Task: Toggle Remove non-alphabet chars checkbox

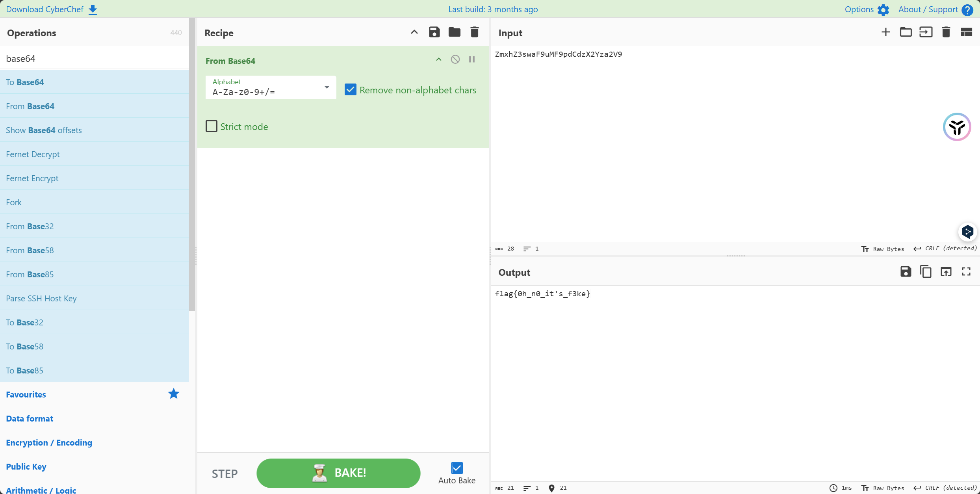Action: click(350, 90)
